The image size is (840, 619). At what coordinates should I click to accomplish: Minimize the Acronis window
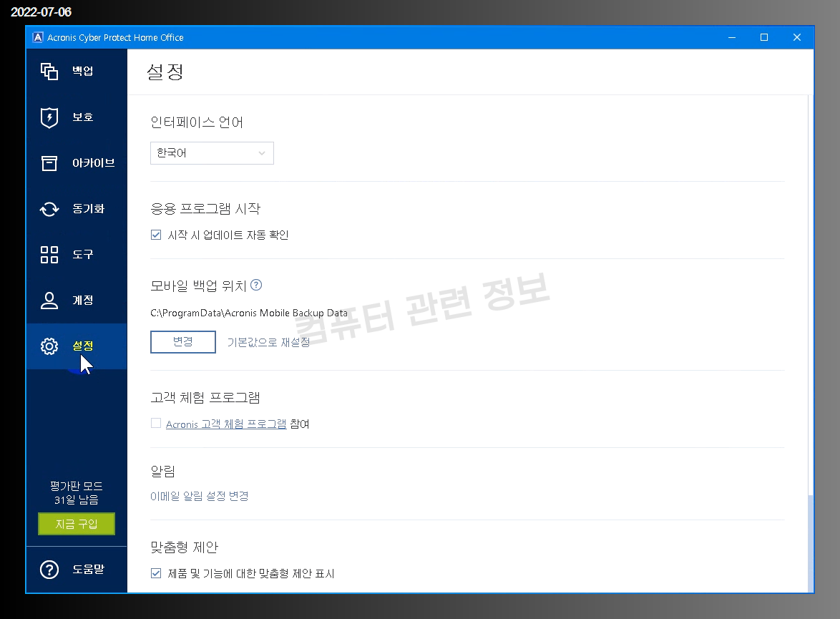click(732, 37)
